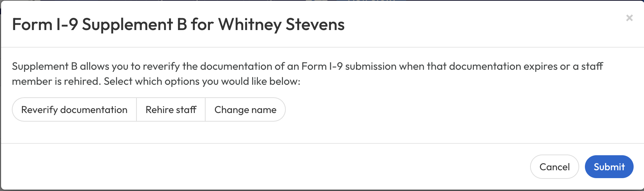Click the dialog title for Whitney Stevens

coord(178,25)
